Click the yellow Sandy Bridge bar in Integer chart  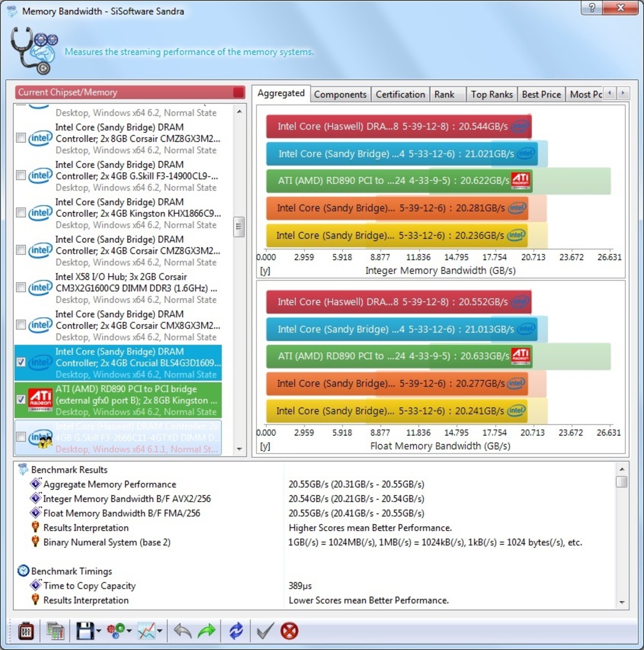point(397,236)
